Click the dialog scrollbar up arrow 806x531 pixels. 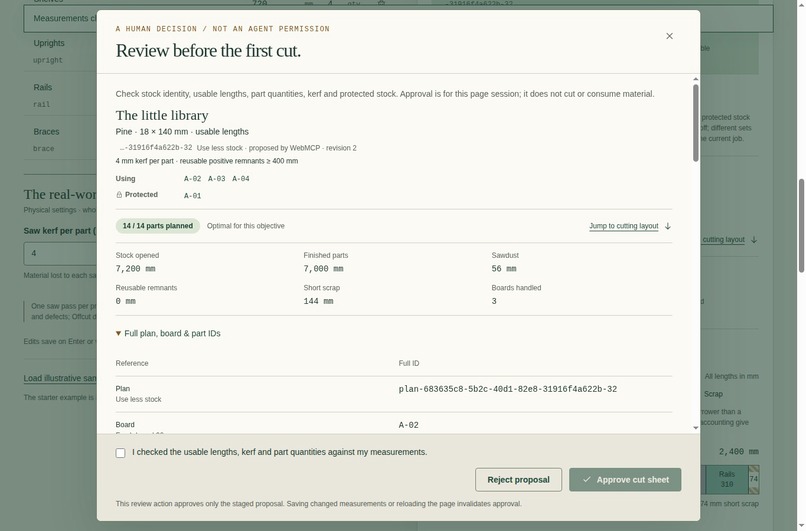695,79
